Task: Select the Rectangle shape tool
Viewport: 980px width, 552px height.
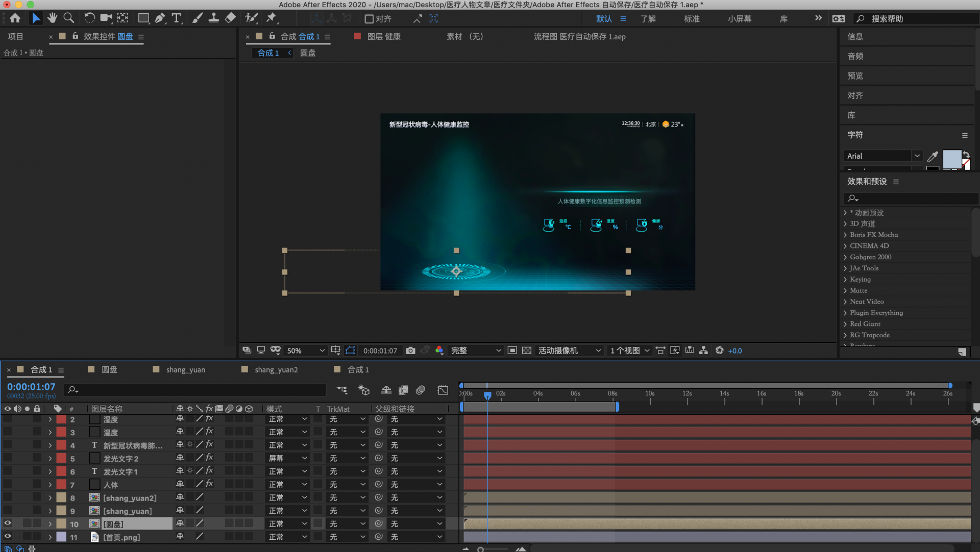Action: click(143, 18)
